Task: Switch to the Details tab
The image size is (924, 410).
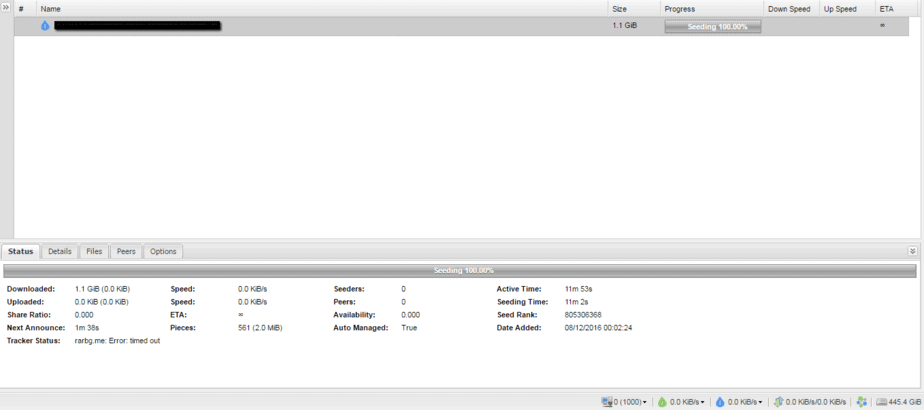Action: 60,252
